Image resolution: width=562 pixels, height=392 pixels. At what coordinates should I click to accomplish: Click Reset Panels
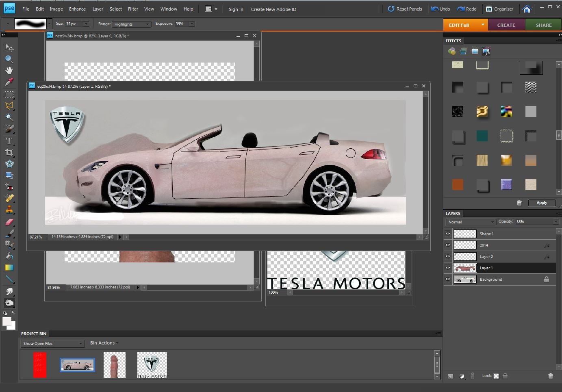[405, 9]
